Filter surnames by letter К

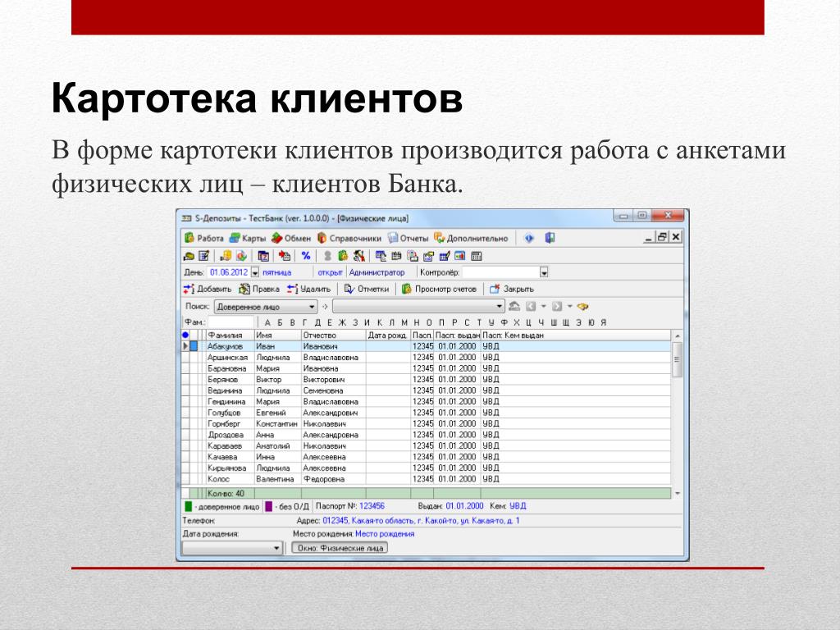[x=379, y=322]
